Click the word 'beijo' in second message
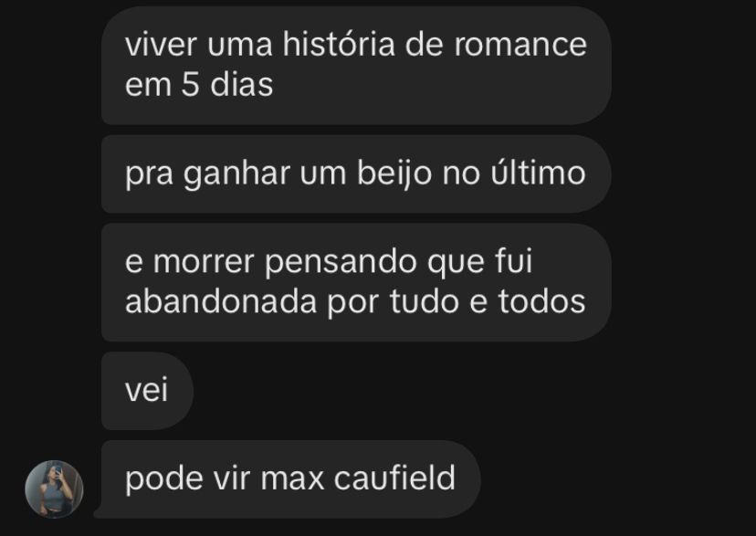The height and width of the screenshot is (536, 756). (394, 173)
